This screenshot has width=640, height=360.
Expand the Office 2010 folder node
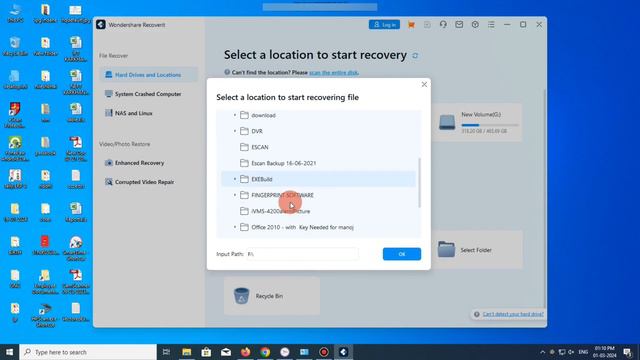coord(235,227)
